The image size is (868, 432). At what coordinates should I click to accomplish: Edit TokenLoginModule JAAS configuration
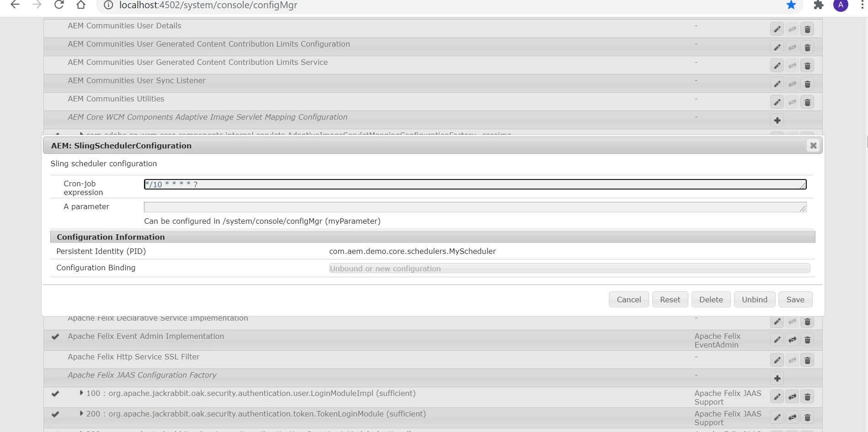[x=777, y=417]
